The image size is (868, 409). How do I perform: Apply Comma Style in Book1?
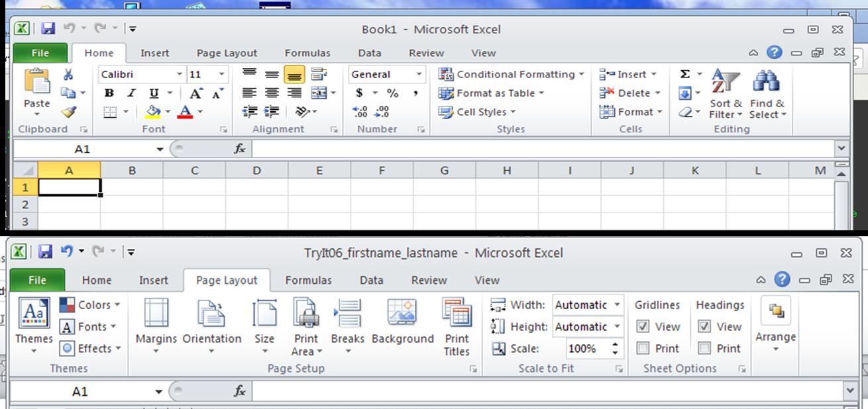pyautogui.click(x=415, y=93)
